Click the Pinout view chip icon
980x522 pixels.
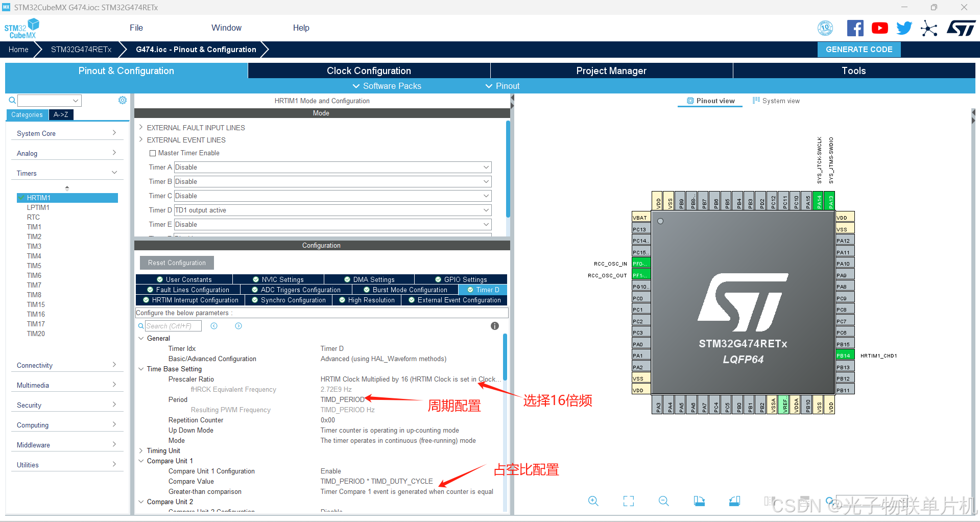click(690, 101)
